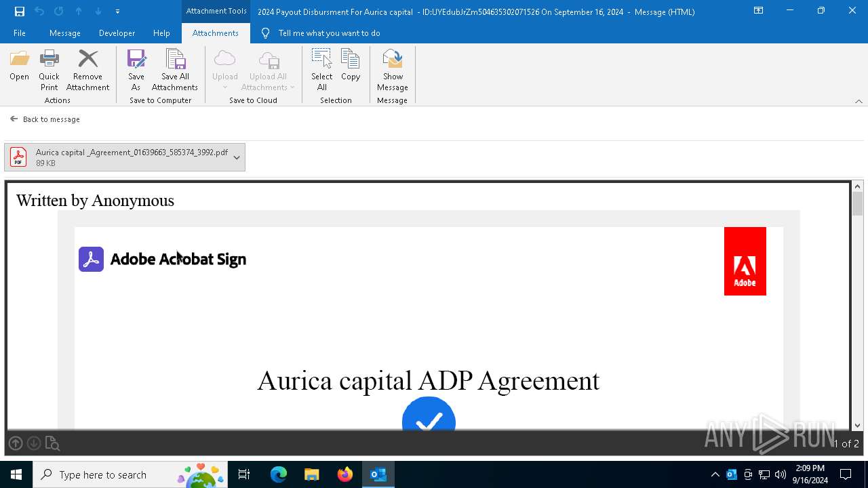Click Tell me what you want to do
868x488 pixels.
click(321, 33)
